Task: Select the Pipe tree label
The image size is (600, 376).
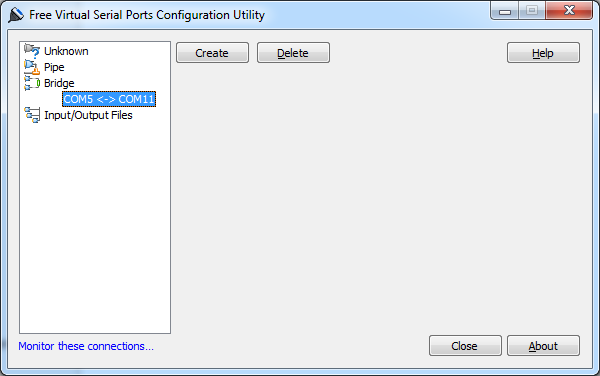Action: click(x=54, y=67)
